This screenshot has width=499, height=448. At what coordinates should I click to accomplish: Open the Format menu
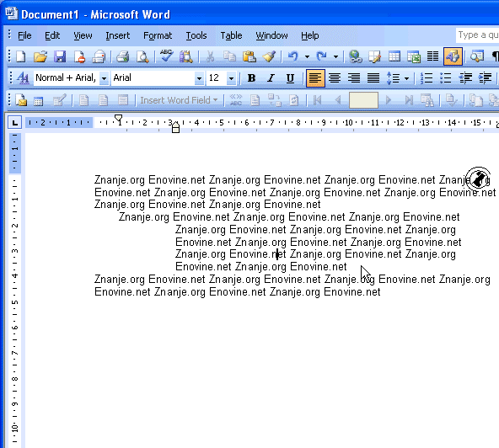point(158,35)
